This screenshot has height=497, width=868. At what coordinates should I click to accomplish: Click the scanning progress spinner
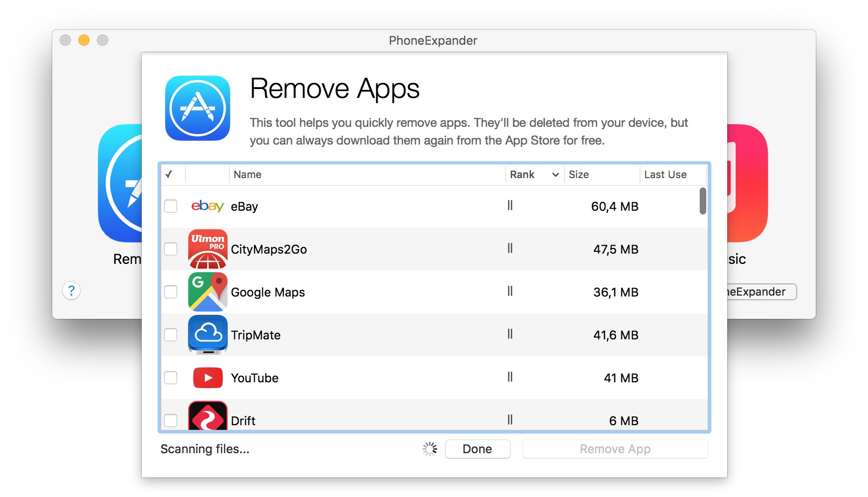pos(430,449)
